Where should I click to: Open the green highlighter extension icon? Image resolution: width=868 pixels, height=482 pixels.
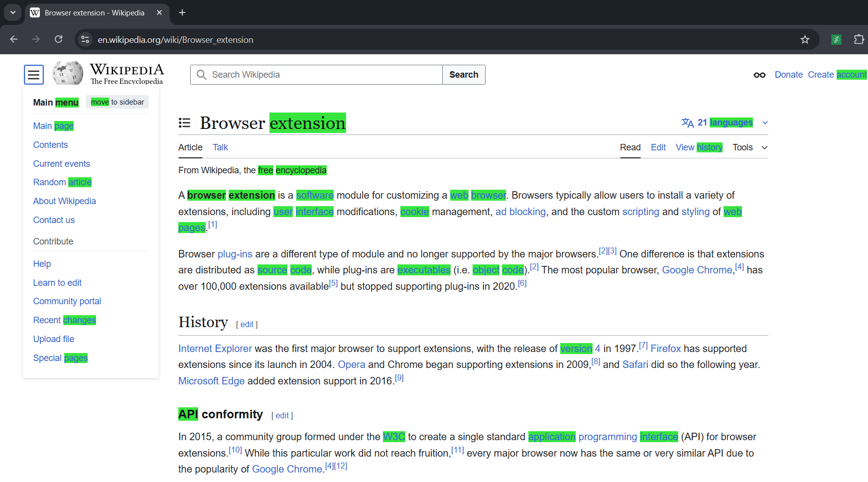836,40
